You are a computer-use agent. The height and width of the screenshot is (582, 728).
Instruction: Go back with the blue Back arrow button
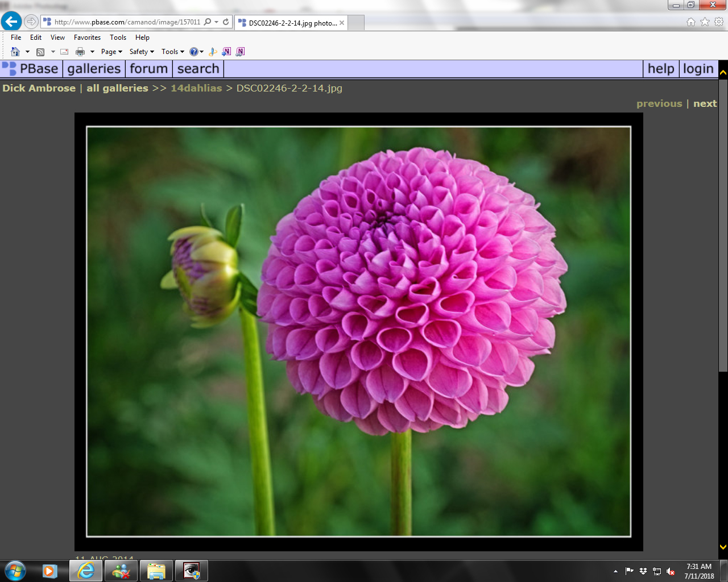click(11, 22)
